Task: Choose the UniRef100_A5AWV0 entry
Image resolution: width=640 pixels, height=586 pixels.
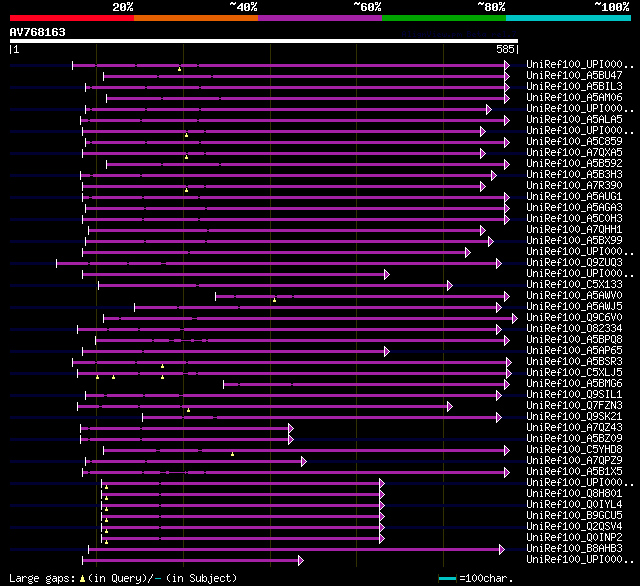Action: click(574, 296)
